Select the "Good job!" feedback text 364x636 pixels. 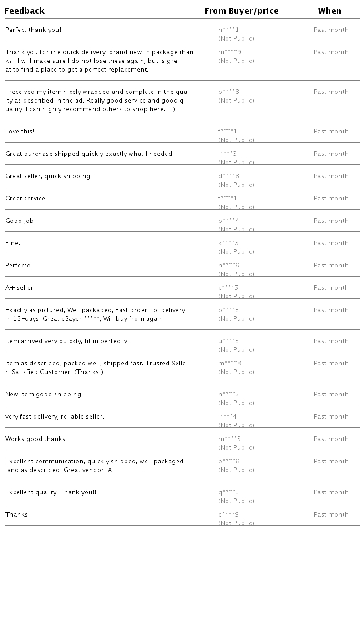[20, 221]
